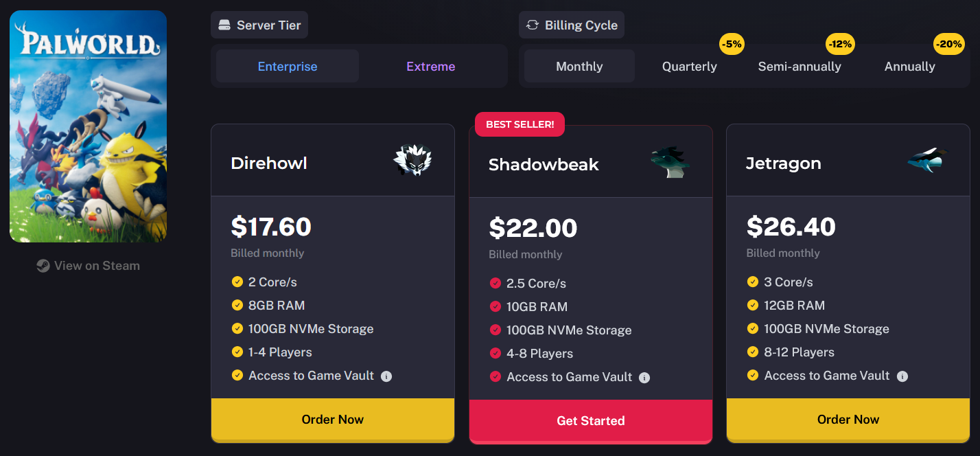
Task: Click the Steam logo icon
Action: tap(43, 266)
